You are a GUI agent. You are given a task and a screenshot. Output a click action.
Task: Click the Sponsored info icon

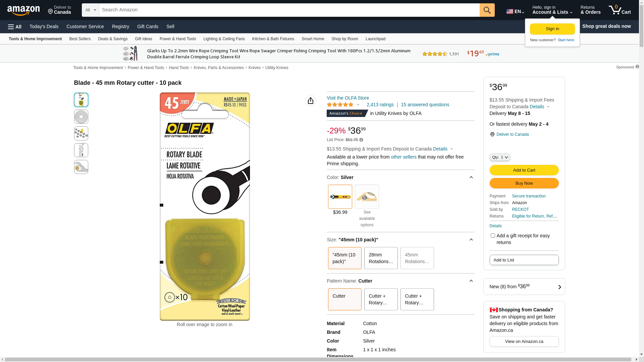point(637,67)
